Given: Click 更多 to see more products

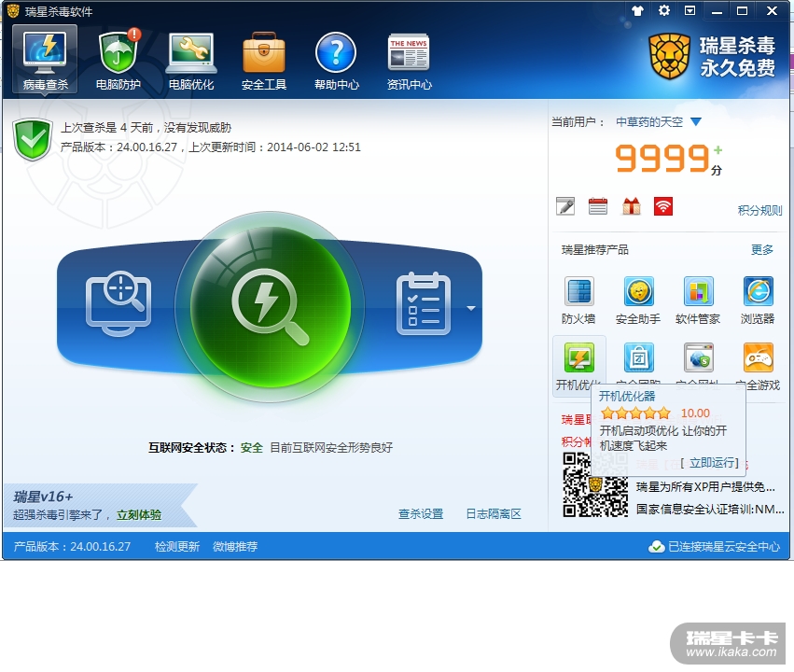Looking at the screenshot, I should 762,249.
